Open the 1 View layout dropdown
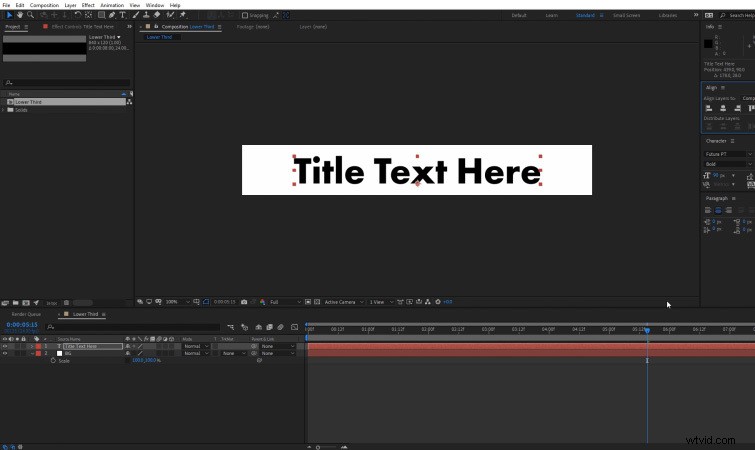 381,302
